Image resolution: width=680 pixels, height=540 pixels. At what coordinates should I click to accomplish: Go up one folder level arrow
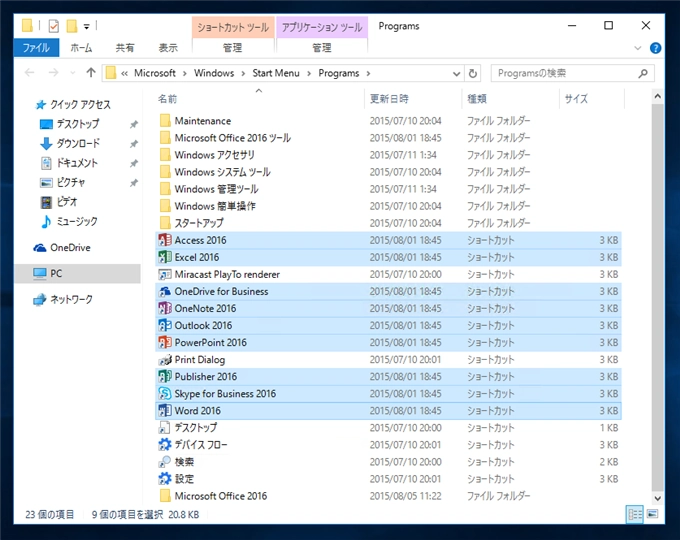coord(91,72)
